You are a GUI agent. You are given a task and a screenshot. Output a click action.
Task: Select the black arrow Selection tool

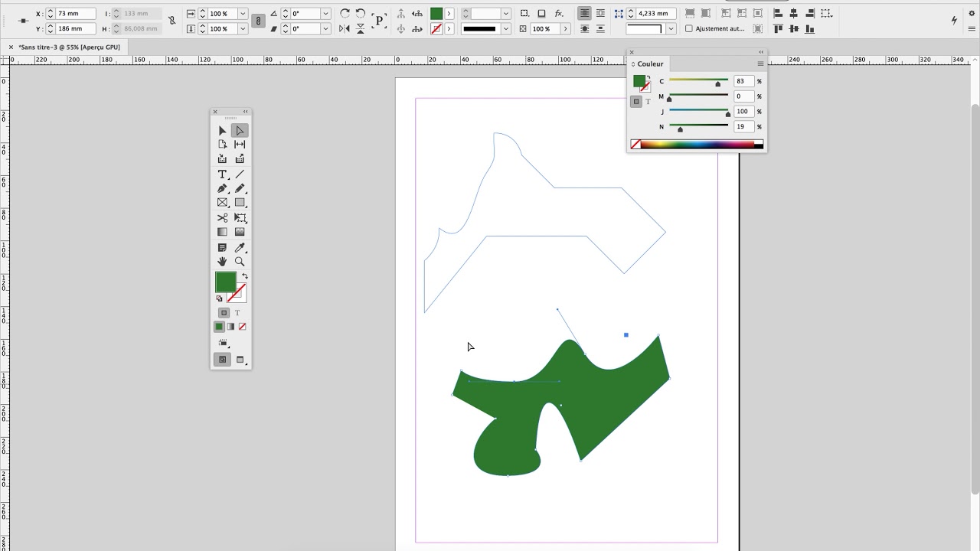point(222,131)
